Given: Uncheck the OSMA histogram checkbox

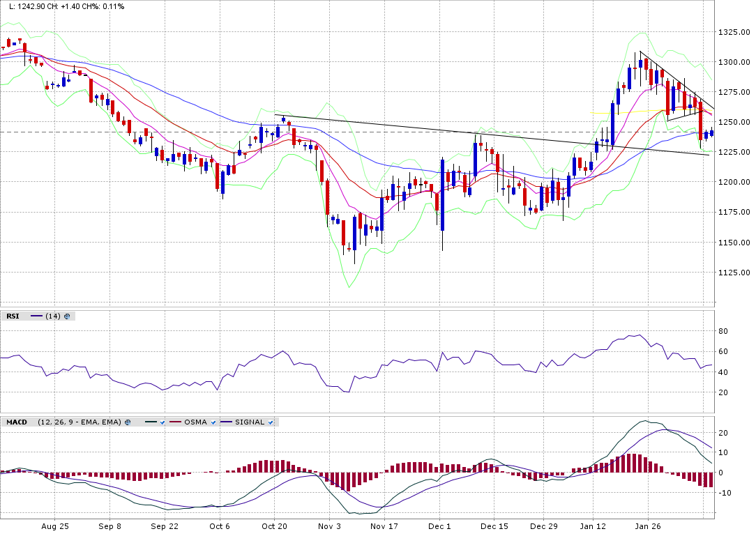Looking at the screenshot, I should pos(211,422).
